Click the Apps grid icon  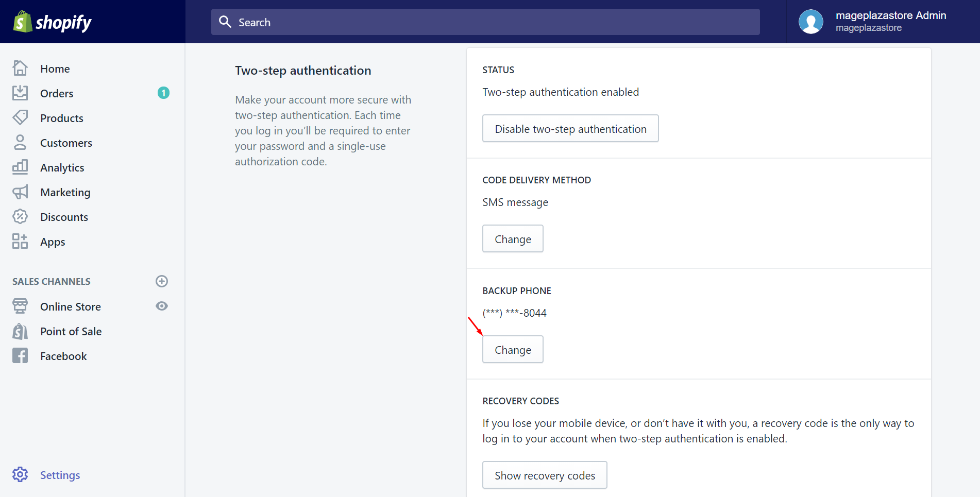pyautogui.click(x=20, y=241)
